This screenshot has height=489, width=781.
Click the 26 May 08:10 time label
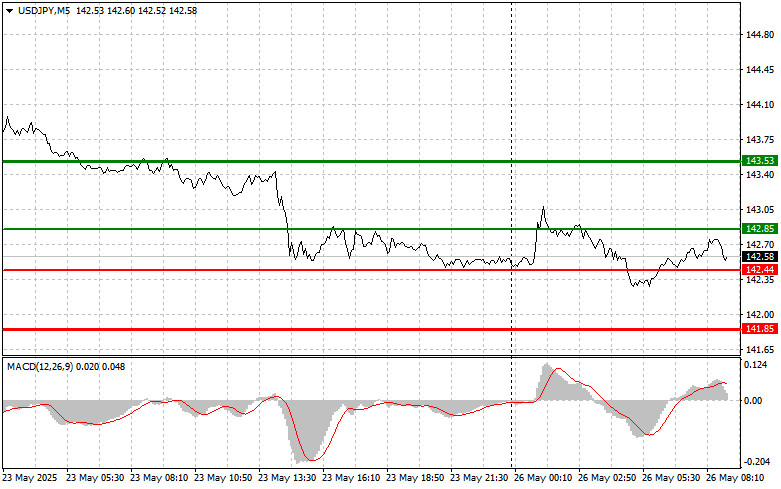pyautogui.click(x=737, y=478)
